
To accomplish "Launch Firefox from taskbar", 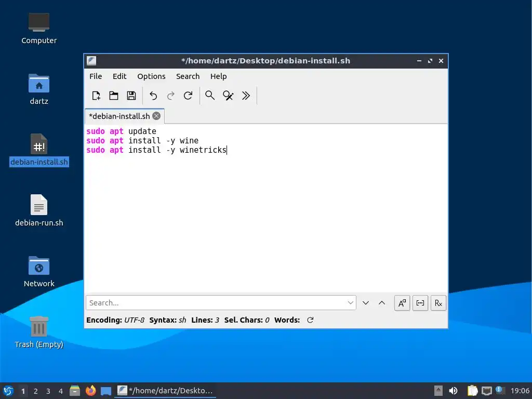I will pos(90,391).
